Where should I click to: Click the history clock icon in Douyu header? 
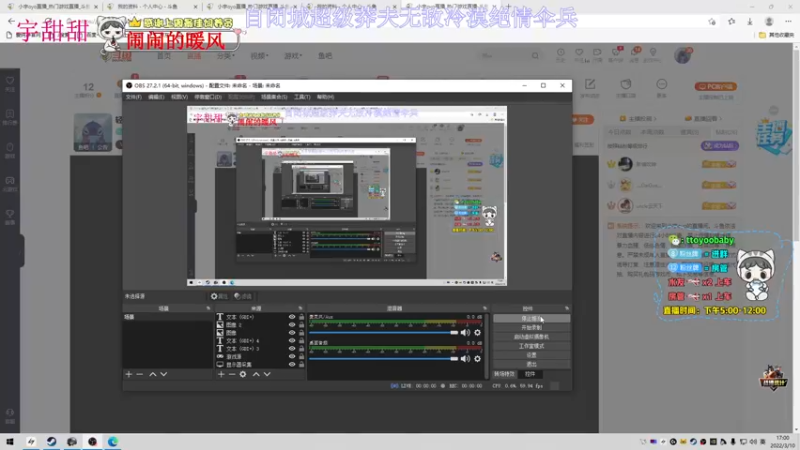click(x=561, y=53)
